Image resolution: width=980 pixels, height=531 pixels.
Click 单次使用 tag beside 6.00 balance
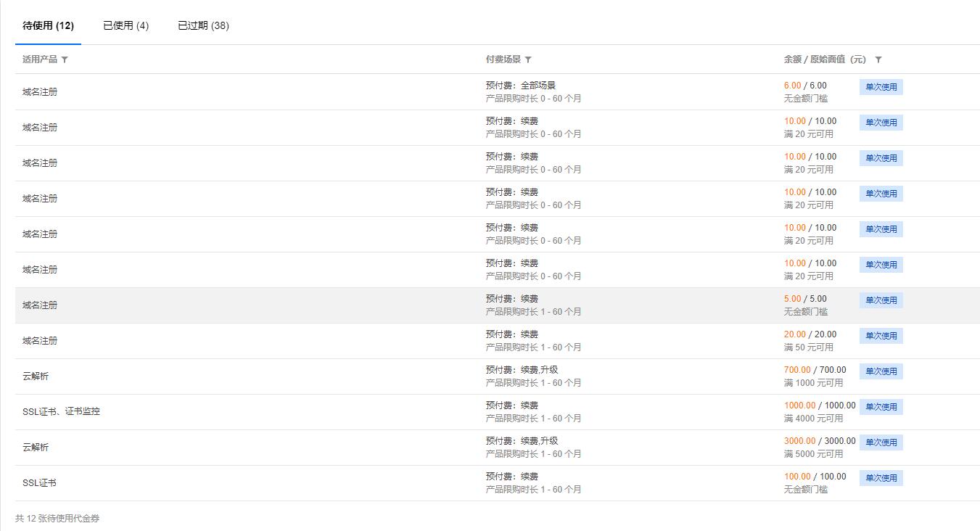pyautogui.click(x=881, y=87)
